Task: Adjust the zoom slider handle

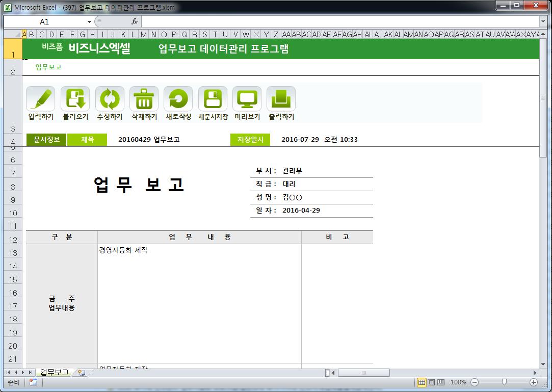Action: (504, 382)
